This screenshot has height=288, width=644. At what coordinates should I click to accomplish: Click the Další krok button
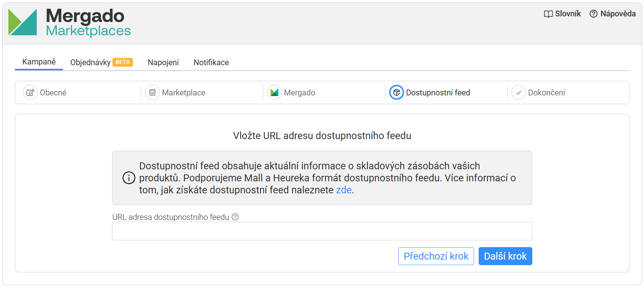(505, 256)
